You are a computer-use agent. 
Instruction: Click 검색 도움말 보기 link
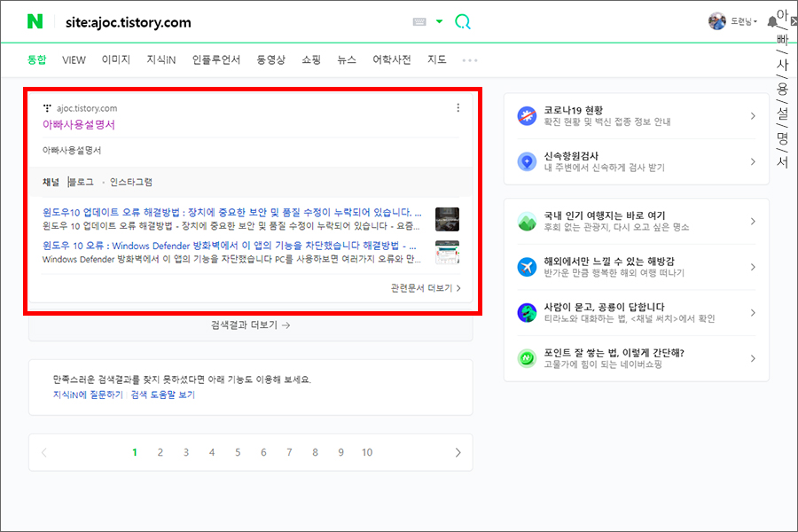163,395
